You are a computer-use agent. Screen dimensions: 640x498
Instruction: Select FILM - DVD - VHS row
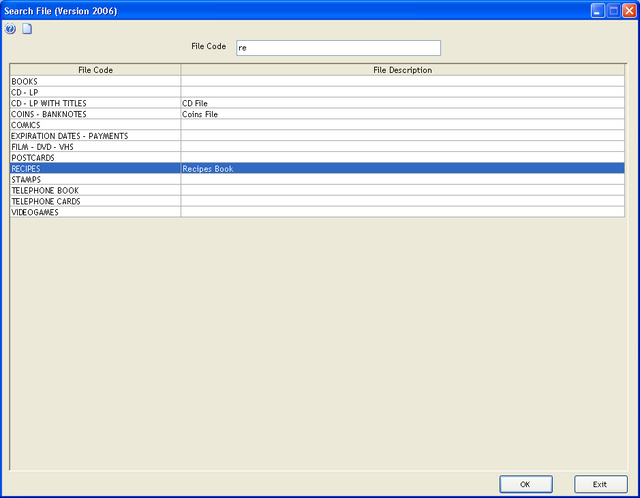pyautogui.click(x=317, y=147)
